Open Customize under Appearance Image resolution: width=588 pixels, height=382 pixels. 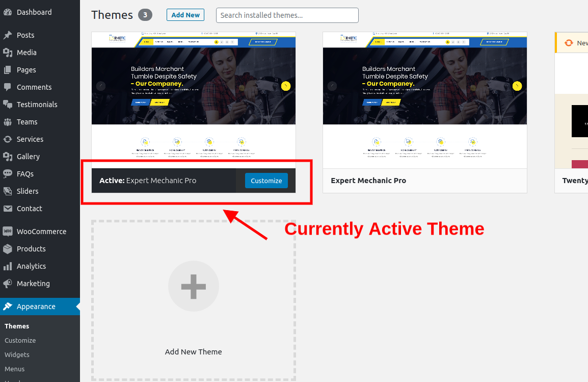pos(20,340)
